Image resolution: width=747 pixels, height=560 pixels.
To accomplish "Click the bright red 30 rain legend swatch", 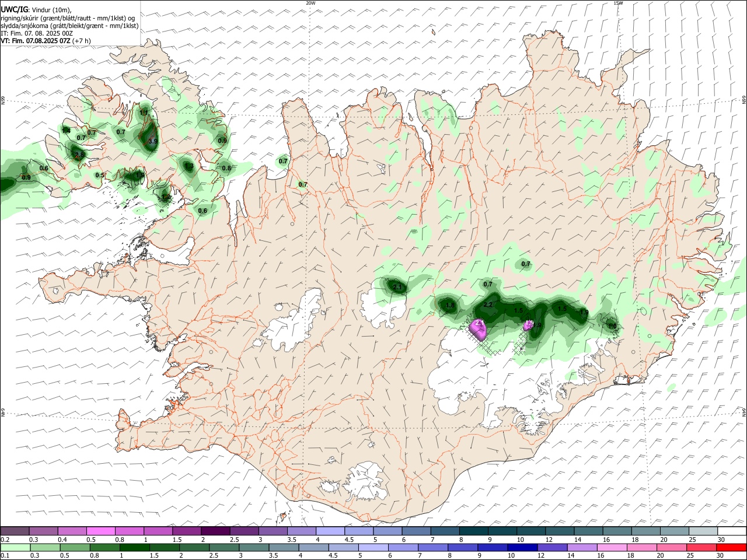I will coord(731,547).
